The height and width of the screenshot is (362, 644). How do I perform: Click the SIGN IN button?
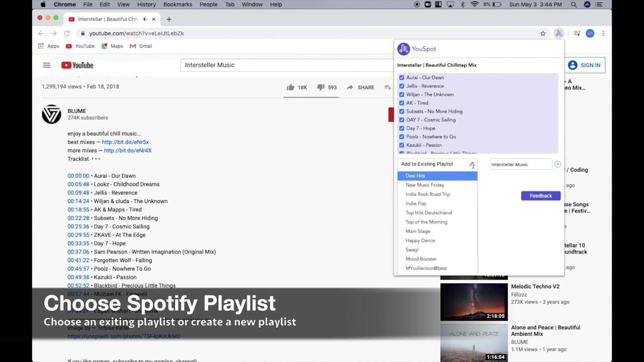[x=584, y=65]
